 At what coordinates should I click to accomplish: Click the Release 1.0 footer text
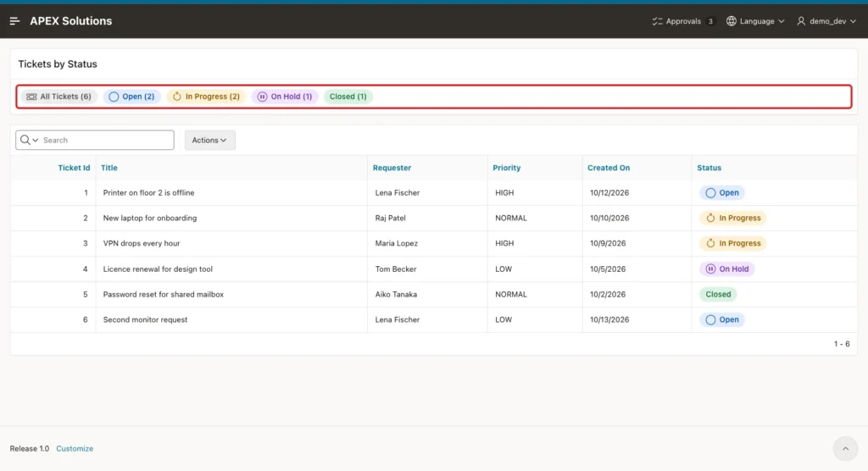pos(30,448)
